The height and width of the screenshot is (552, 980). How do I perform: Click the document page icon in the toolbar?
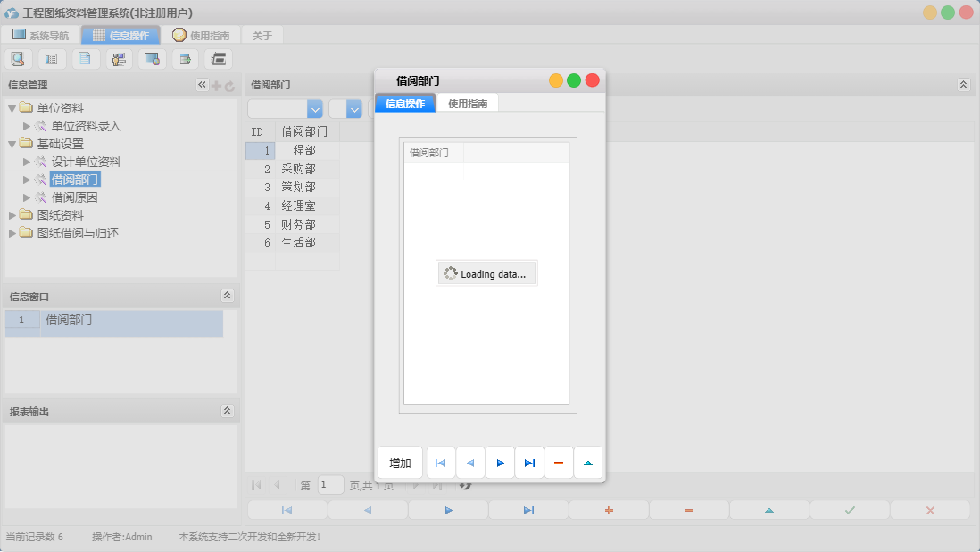[x=85, y=60]
